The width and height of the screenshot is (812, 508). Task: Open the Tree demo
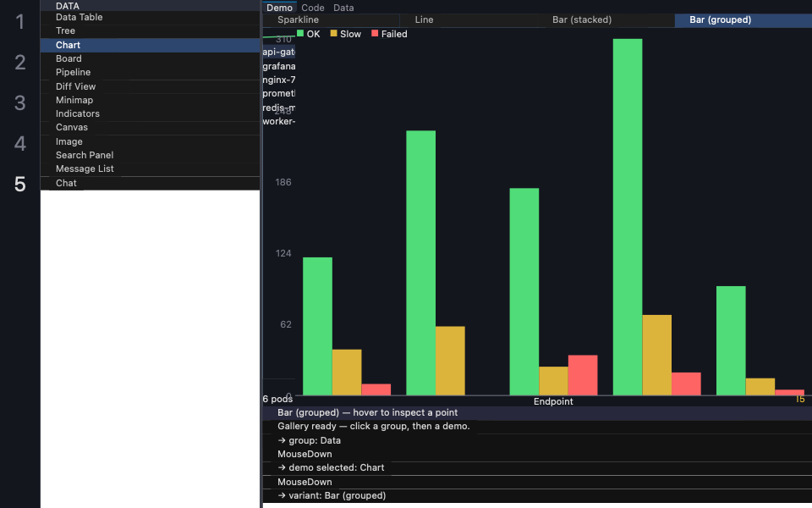pyautogui.click(x=150, y=31)
